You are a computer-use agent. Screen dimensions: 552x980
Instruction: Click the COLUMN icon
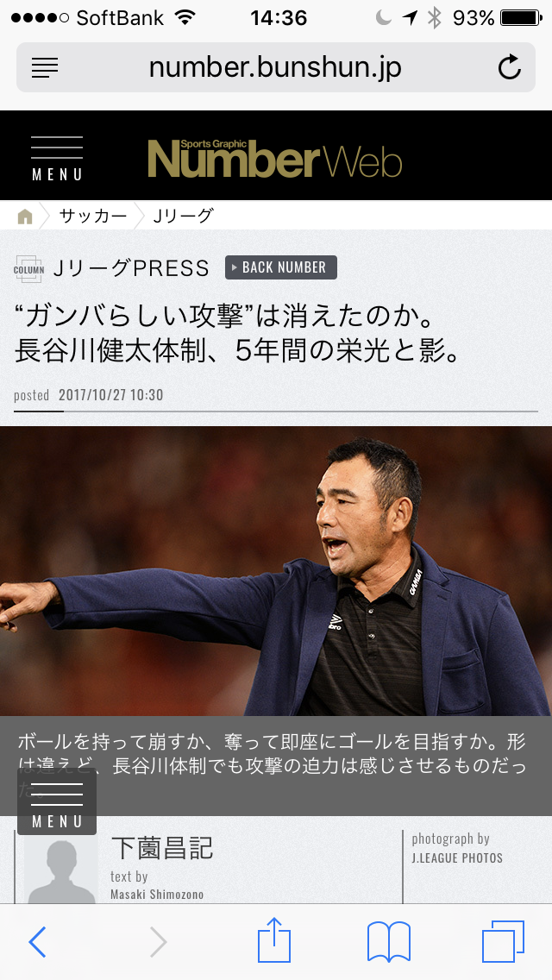coord(28,269)
